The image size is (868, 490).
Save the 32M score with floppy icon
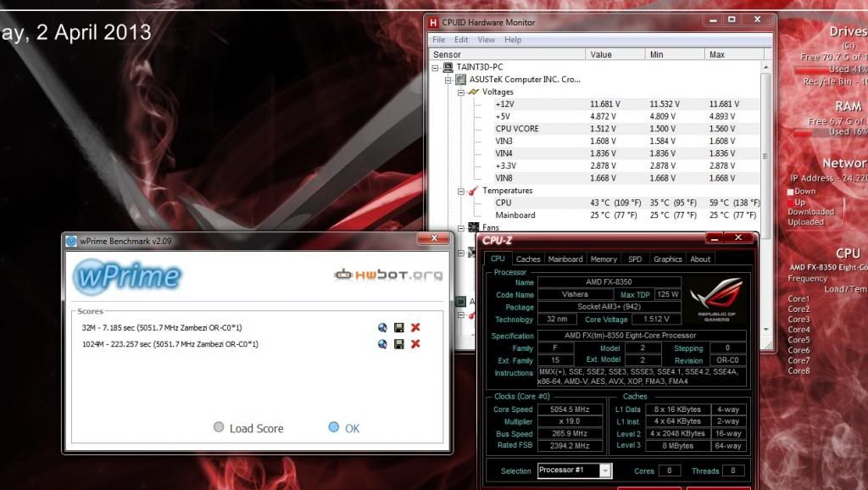[398, 327]
